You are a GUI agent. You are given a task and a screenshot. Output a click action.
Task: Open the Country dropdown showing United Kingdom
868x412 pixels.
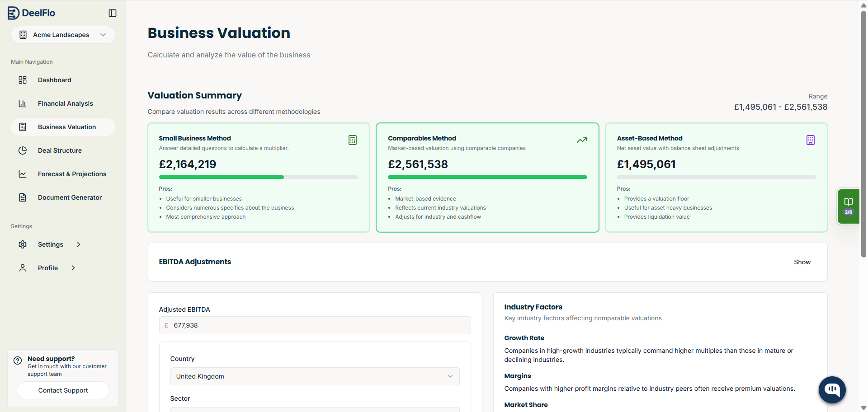[x=315, y=376]
